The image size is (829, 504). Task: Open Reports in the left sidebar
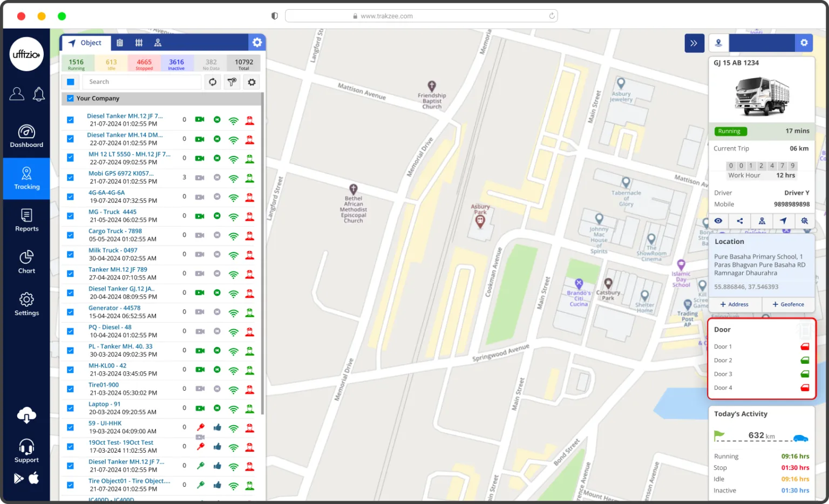pos(26,220)
